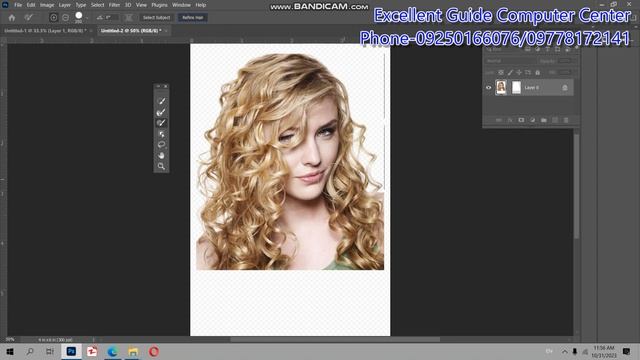Click the add layer mask icon
Image resolution: width=640 pixels, height=360 pixels.
[x=521, y=120]
